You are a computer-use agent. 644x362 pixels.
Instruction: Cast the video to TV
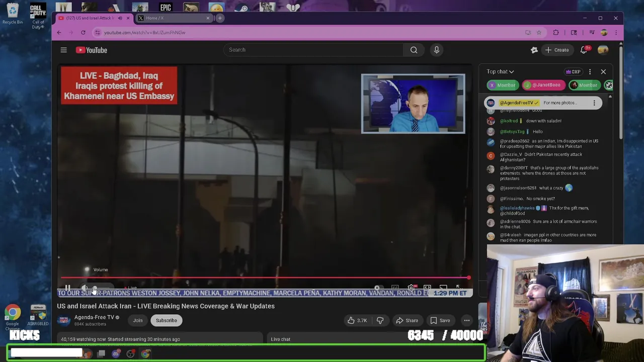pos(443,288)
